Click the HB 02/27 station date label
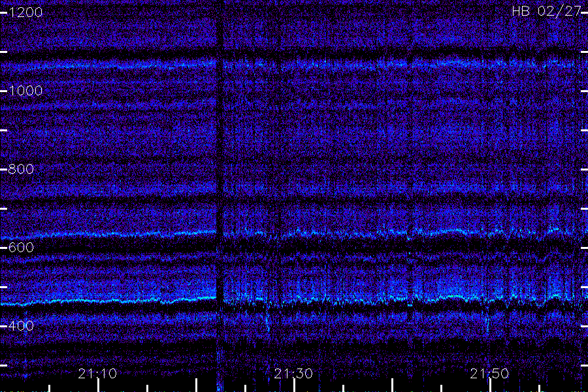Screen dimensions: 588x392 point(546,11)
